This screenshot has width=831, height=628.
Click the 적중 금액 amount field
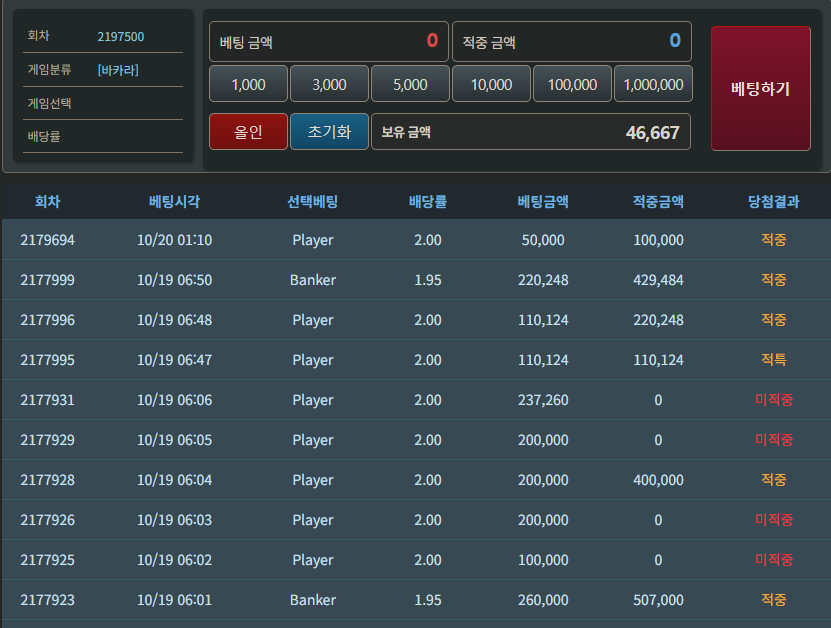click(x=571, y=41)
